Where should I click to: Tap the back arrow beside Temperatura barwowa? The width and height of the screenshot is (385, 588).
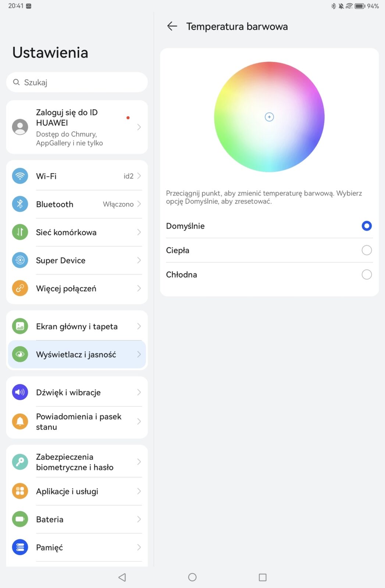pos(172,26)
